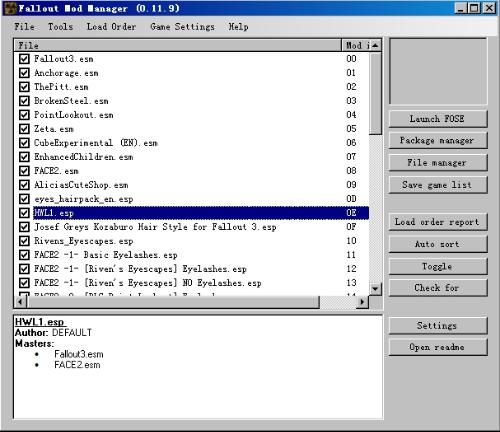The height and width of the screenshot is (432, 500).
Task: Disable Josef Greys Kozaburo Hair Style checkbox
Action: click(x=24, y=227)
